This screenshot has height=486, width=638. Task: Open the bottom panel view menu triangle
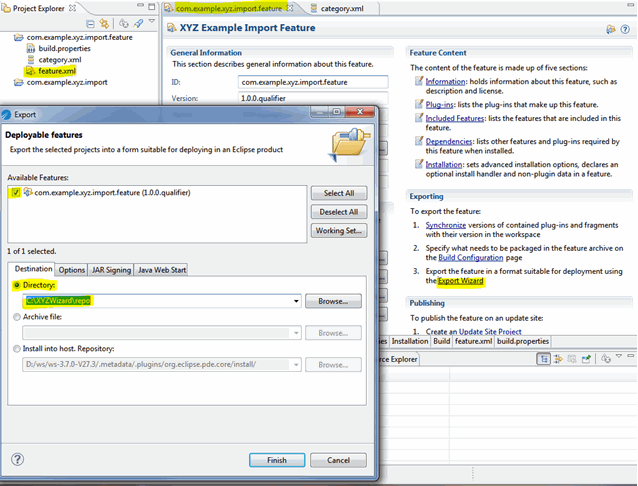pos(619,356)
